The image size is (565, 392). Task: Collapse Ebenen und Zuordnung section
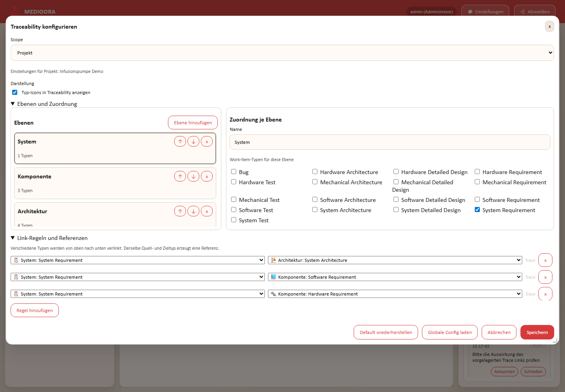[44, 104]
